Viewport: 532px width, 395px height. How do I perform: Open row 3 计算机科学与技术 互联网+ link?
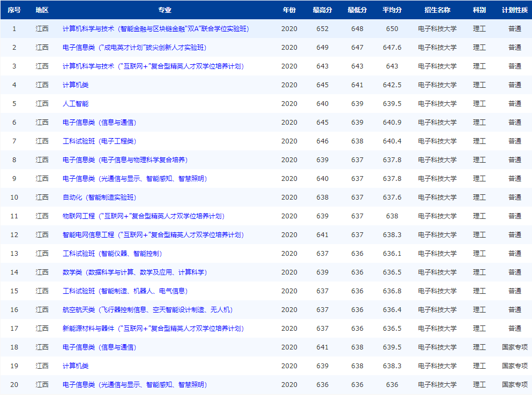[x=153, y=66]
